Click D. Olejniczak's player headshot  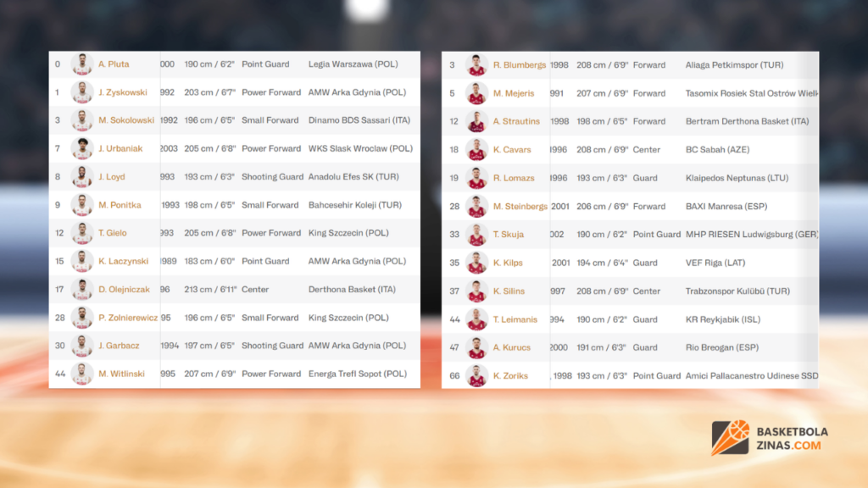(82, 290)
